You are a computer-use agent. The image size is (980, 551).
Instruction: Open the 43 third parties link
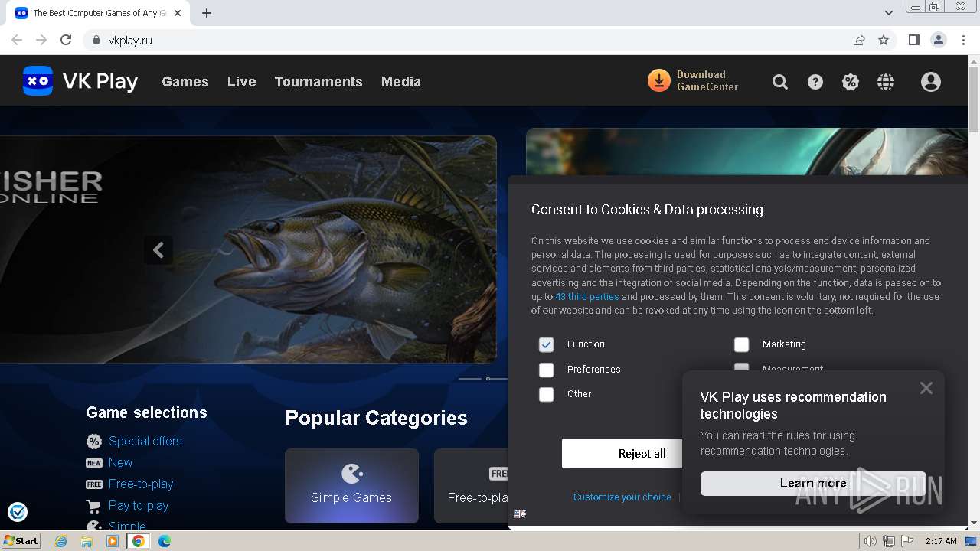tap(587, 297)
